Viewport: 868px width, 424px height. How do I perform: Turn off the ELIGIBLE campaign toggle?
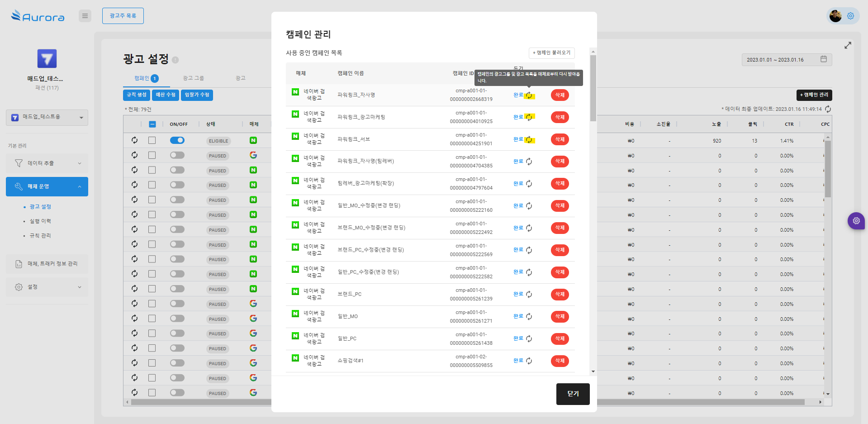point(177,140)
